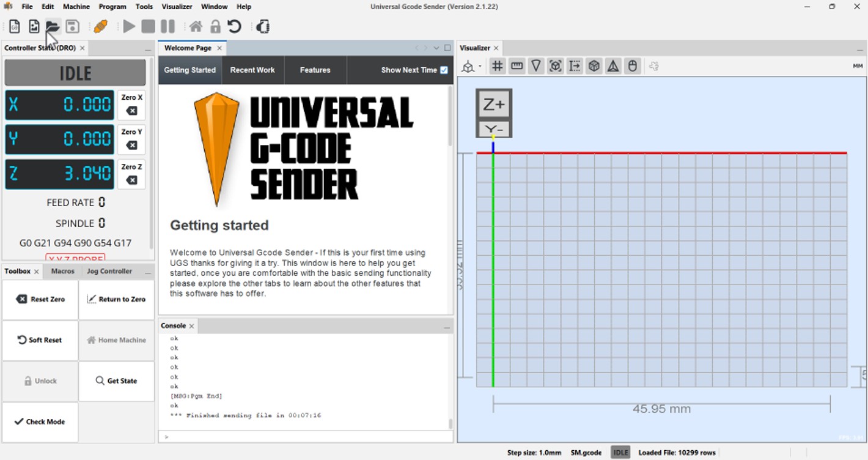This screenshot has height=460, width=868.
Task: Click the Soft Reset arrow icon in the toolbar
Action: point(235,26)
